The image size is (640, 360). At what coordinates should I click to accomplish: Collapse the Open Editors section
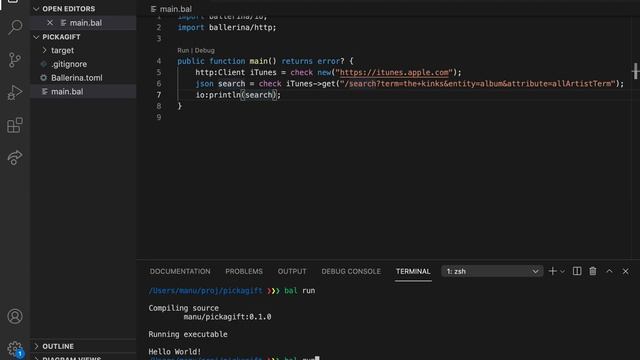pos(36,9)
